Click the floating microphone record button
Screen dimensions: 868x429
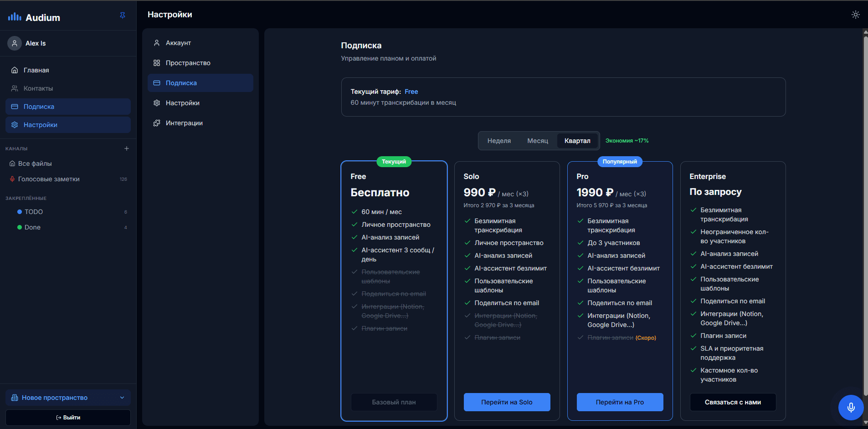[850, 407]
